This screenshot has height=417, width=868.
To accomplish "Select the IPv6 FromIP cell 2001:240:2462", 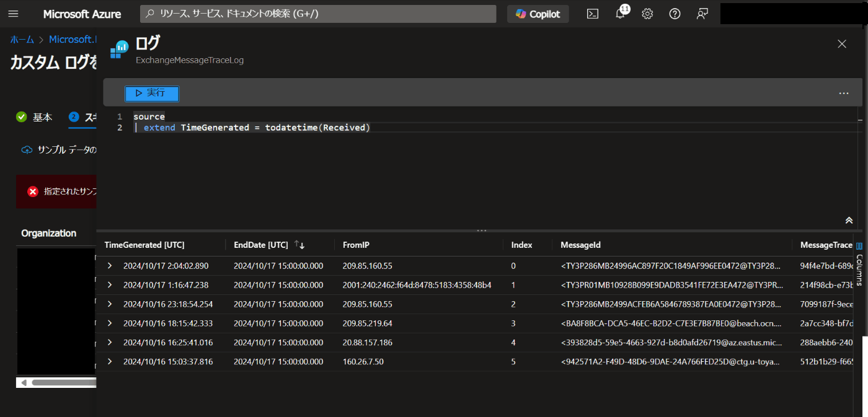I will click(x=417, y=285).
